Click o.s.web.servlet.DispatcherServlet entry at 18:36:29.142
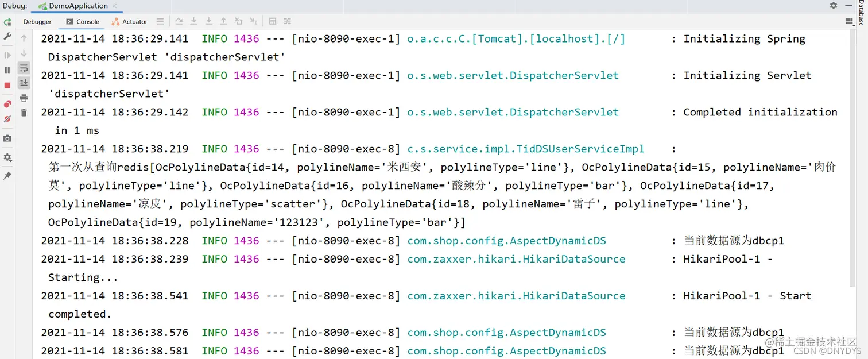The width and height of the screenshot is (868, 359). pyautogui.click(x=513, y=113)
